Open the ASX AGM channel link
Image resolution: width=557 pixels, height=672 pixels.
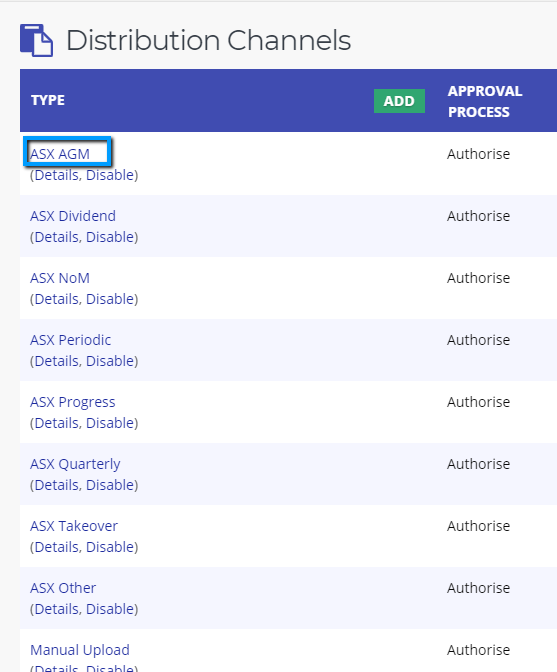[60, 154]
